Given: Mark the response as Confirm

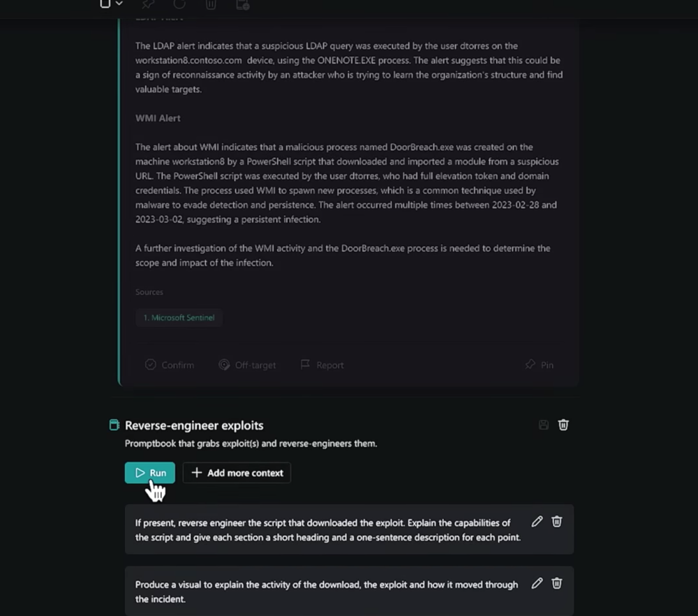Looking at the screenshot, I should 170,365.
